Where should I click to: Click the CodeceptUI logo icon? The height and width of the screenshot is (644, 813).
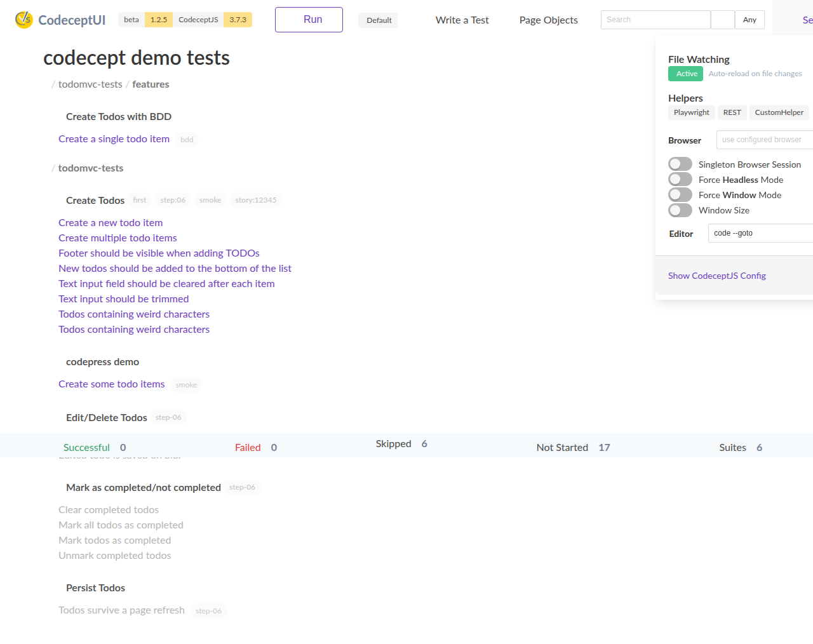[24, 20]
